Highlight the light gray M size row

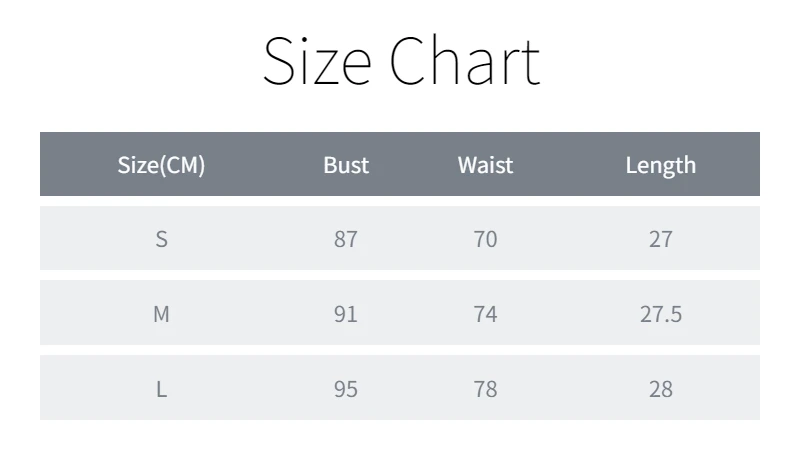click(x=250, y=314)
